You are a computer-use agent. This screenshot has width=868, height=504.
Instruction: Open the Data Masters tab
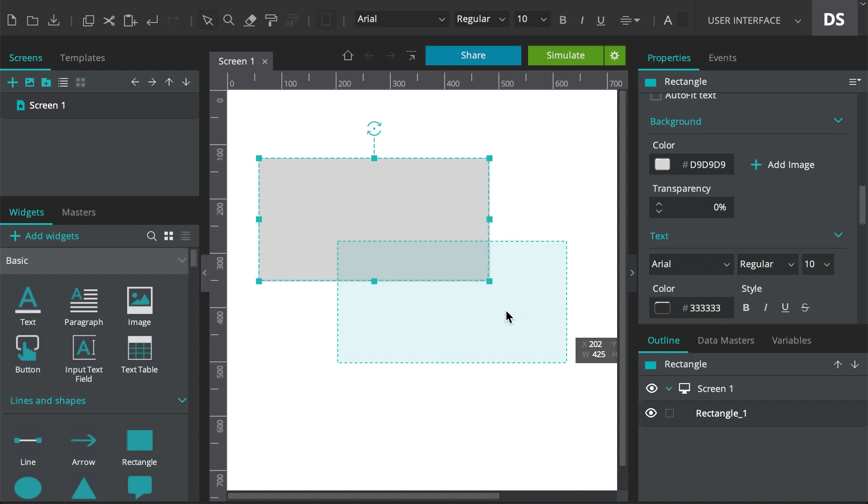click(726, 340)
